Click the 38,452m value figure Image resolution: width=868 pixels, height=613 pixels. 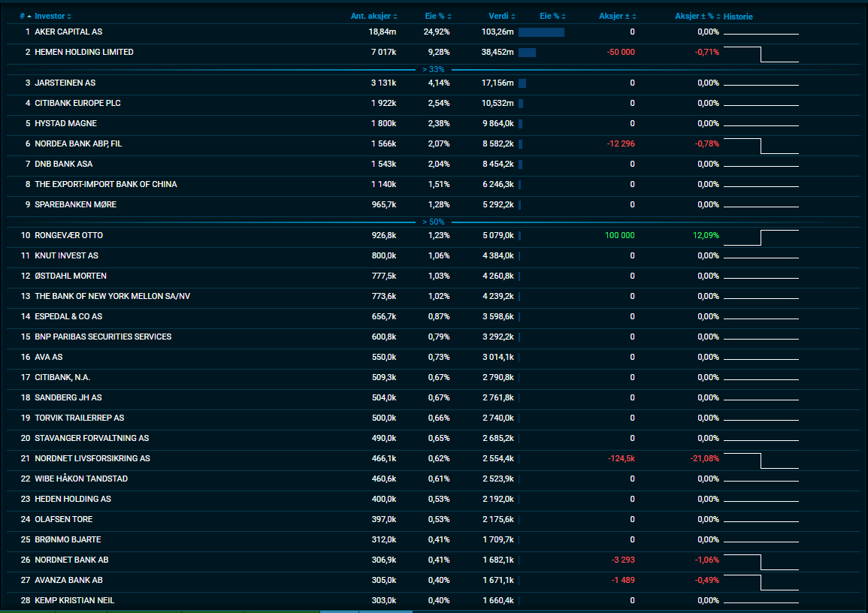tap(498, 52)
